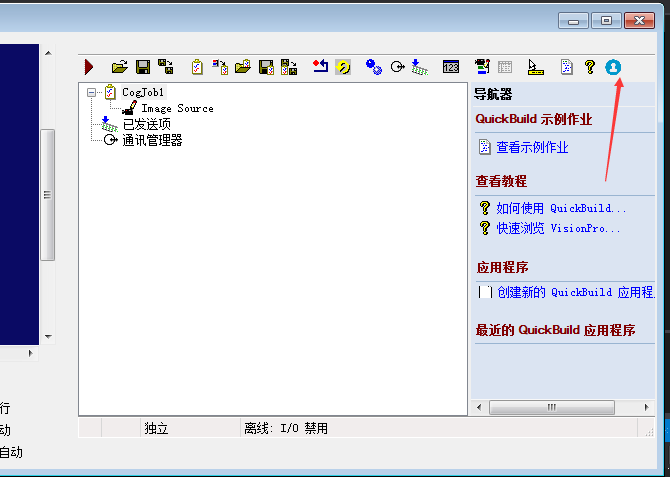Image resolution: width=670 pixels, height=477 pixels.
Task: Save job disk-with-clipboard icon
Action: point(266,67)
